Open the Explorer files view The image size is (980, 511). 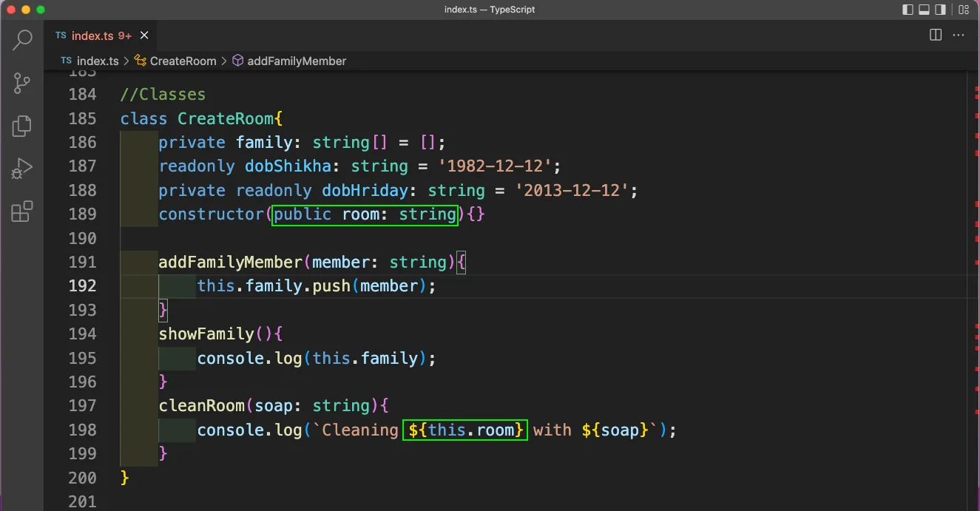click(x=22, y=126)
